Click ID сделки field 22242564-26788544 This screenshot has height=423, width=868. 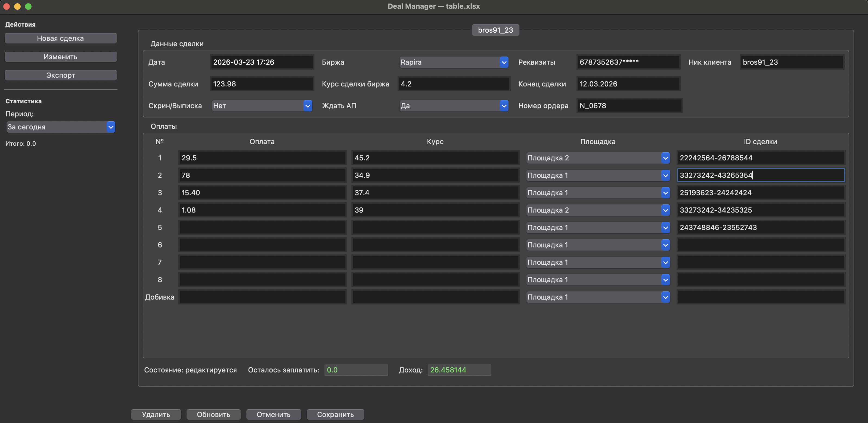pos(761,158)
